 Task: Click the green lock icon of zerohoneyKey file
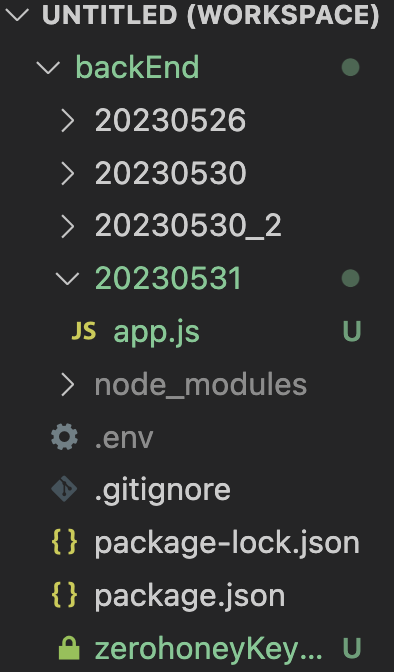click(69, 648)
